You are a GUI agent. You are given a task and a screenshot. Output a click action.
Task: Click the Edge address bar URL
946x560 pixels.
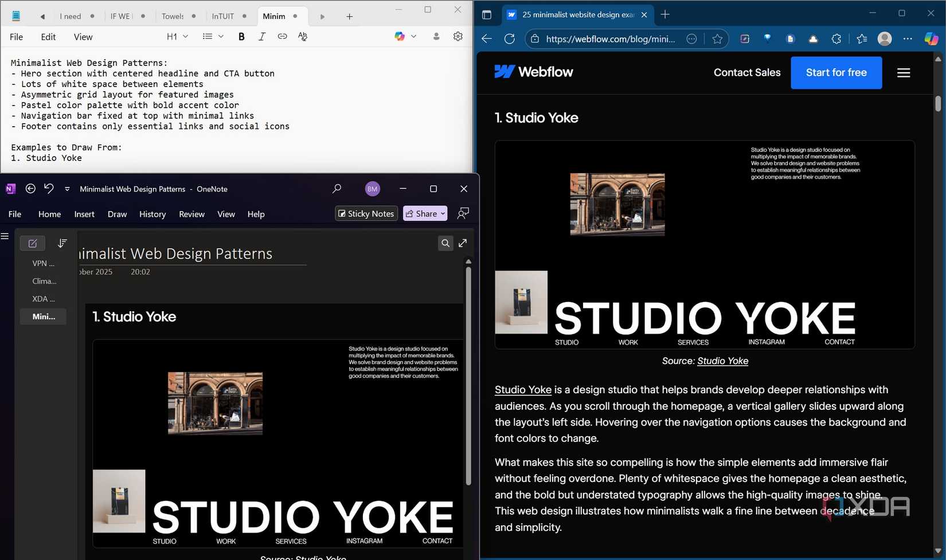(x=611, y=38)
